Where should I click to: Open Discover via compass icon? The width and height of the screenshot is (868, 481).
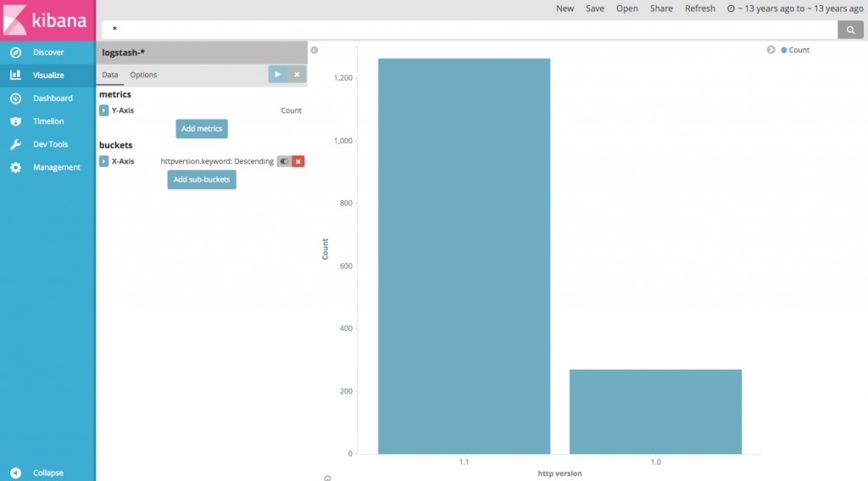(15, 52)
